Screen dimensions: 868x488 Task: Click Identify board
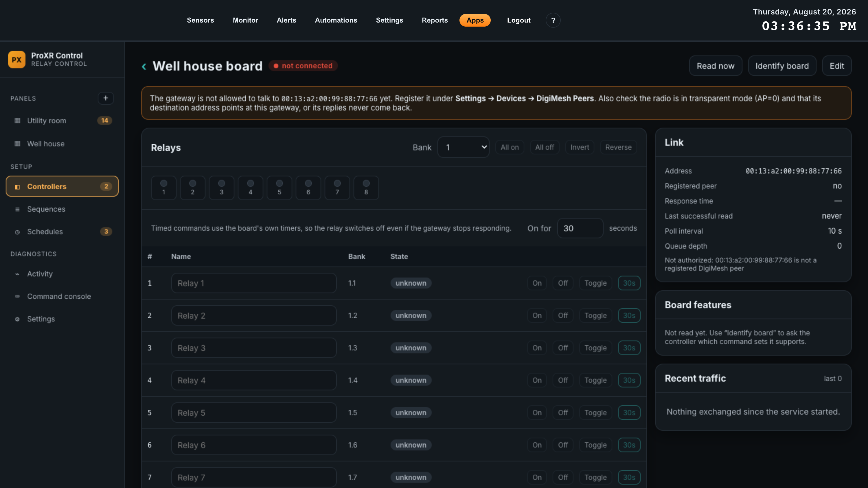coord(782,66)
